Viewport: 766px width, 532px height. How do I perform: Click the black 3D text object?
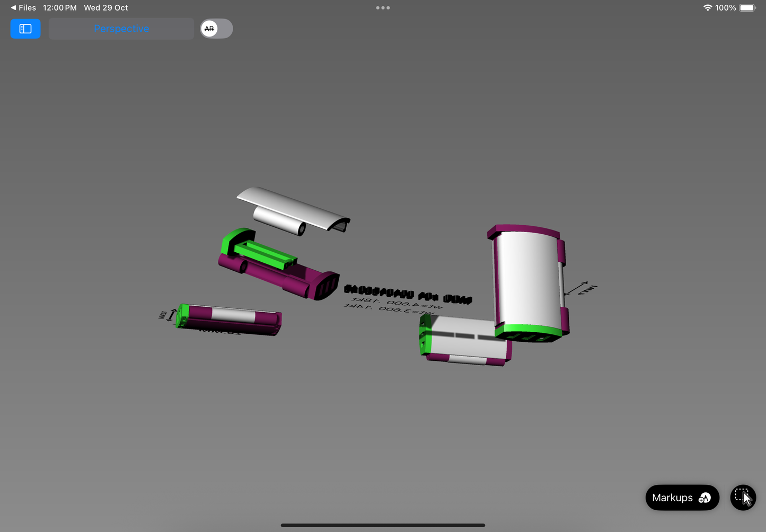tap(407, 294)
